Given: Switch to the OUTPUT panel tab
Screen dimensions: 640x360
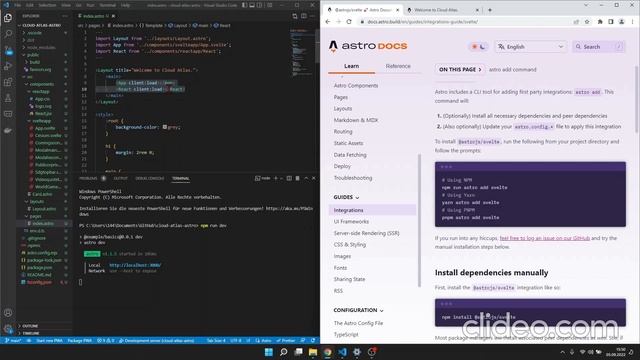Looking at the screenshot, I should click(120, 178).
